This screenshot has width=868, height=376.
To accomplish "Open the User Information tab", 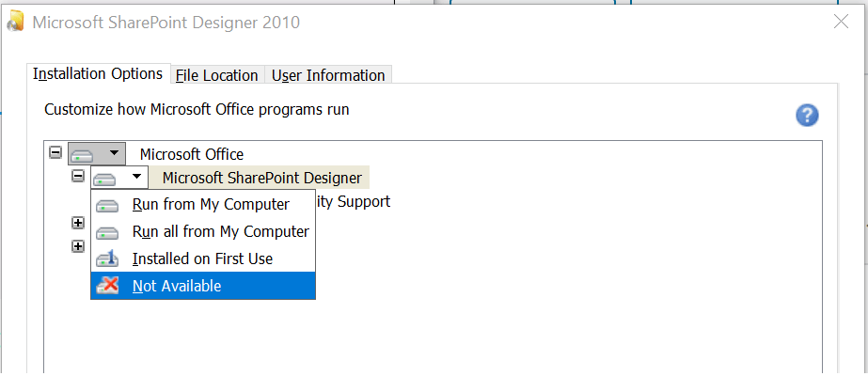I will click(328, 75).
